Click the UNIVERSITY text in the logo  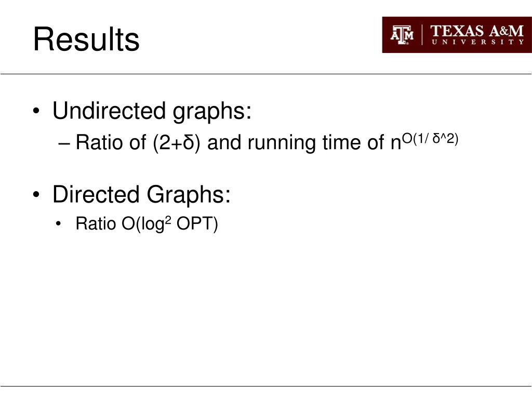pyautogui.click(x=477, y=42)
